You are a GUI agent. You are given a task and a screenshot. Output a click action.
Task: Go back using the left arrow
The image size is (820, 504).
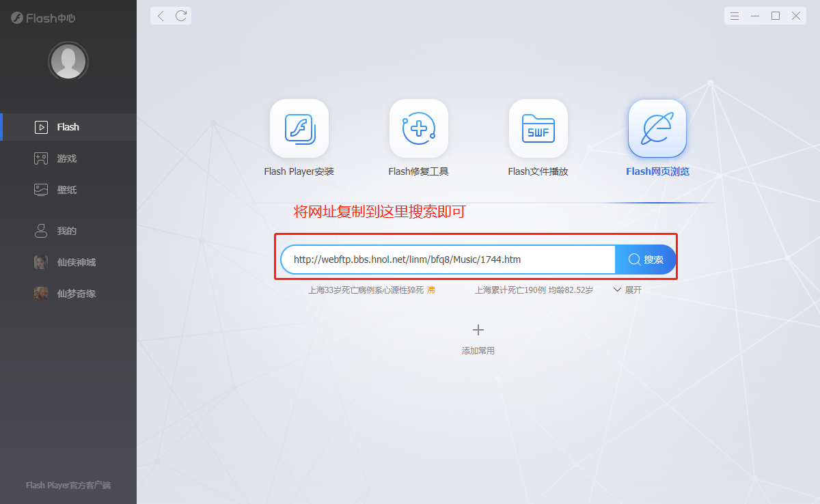tap(161, 16)
